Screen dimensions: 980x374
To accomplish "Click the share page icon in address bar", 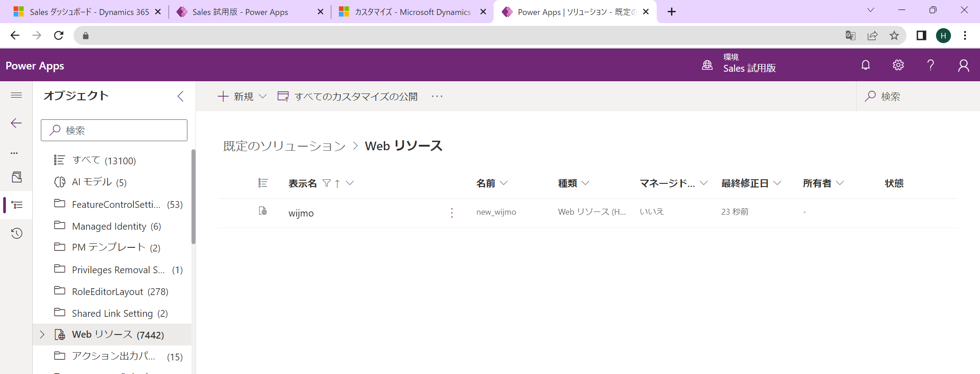I will click(x=872, y=35).
